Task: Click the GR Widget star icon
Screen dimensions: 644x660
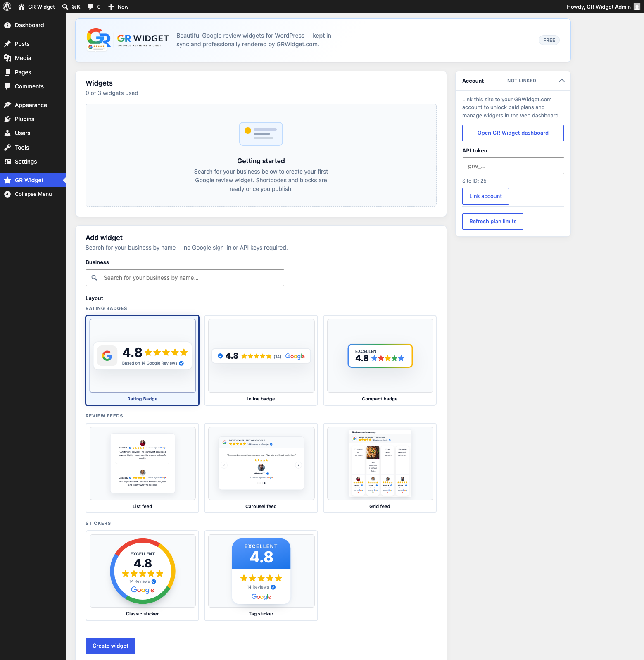Action: pyautogui.click(x=7, y=180)
